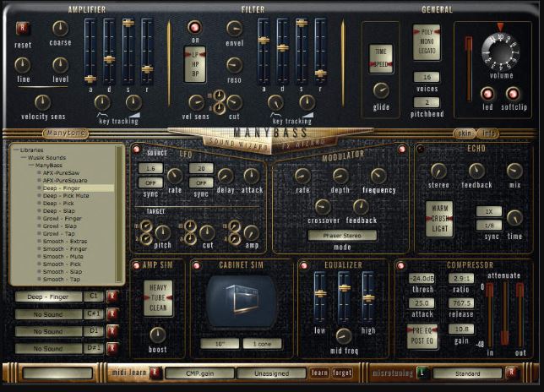Open the cabinet 1 cone selector
The height and width of the screenshot is (392, 544).
262,344
